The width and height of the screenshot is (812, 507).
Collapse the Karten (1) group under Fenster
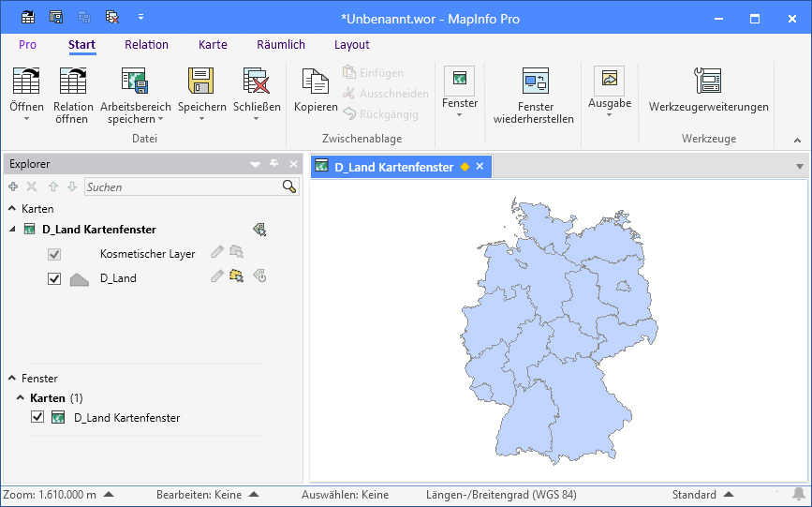(21, 397)
